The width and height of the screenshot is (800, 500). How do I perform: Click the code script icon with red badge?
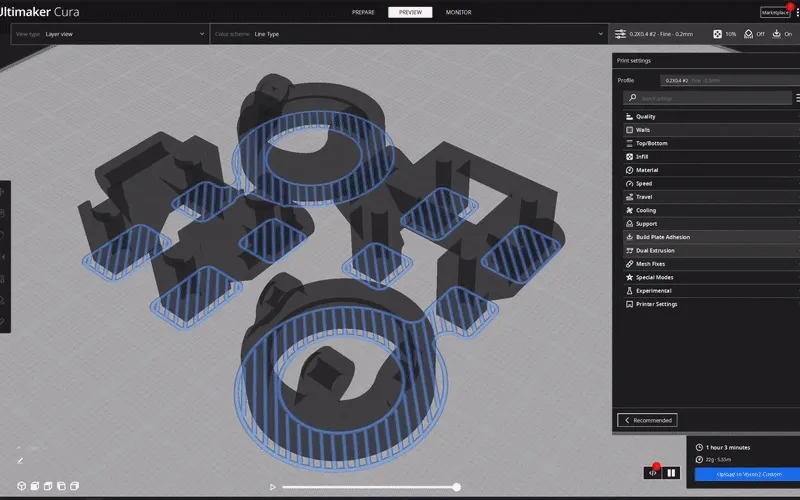pyautogui.click(x=653, y=473)
